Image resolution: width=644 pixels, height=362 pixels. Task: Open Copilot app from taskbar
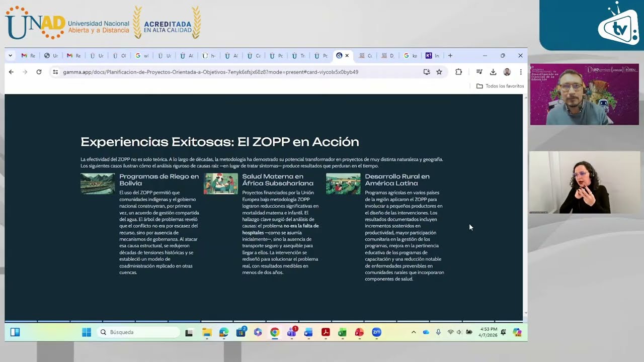pyautogui.click(x=258, y=332)
